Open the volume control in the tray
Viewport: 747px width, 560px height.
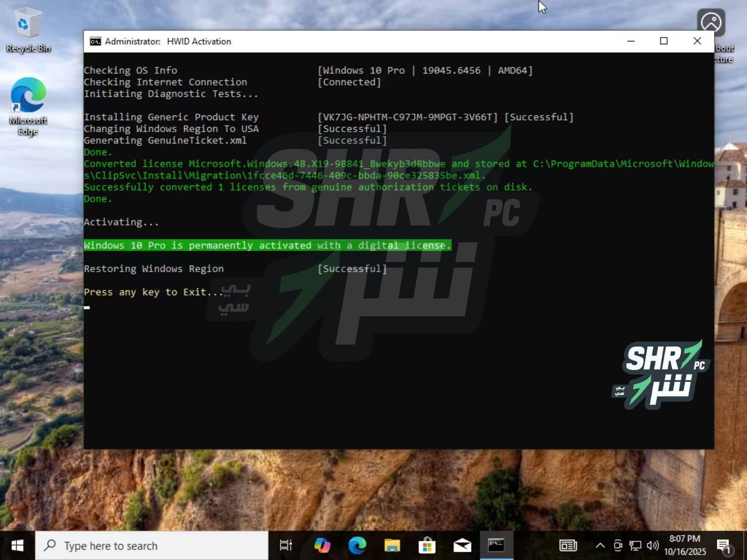[653, 545]
